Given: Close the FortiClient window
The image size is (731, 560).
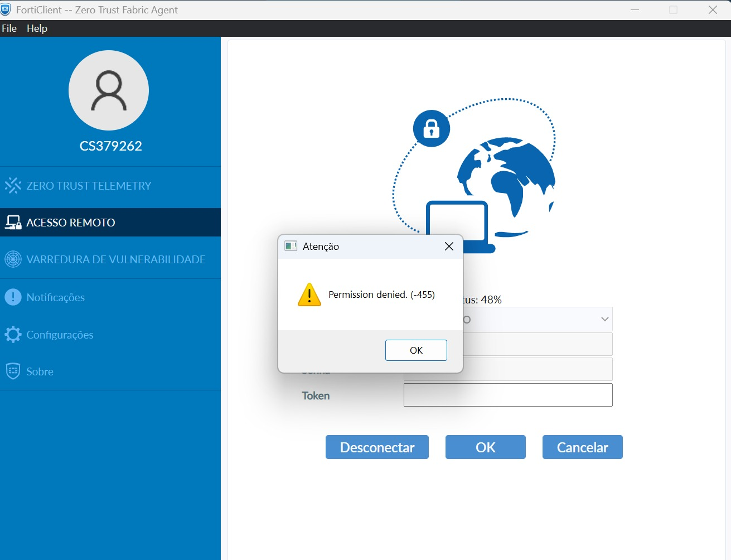Looking at the screenshot, I should [713, 10].
